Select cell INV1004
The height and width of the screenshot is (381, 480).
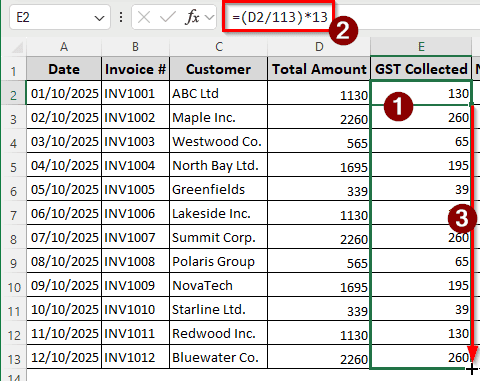(135, 165)
